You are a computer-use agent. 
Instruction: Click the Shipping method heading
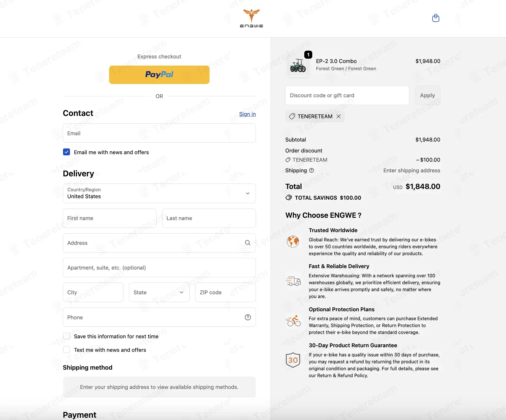point(87,367)
